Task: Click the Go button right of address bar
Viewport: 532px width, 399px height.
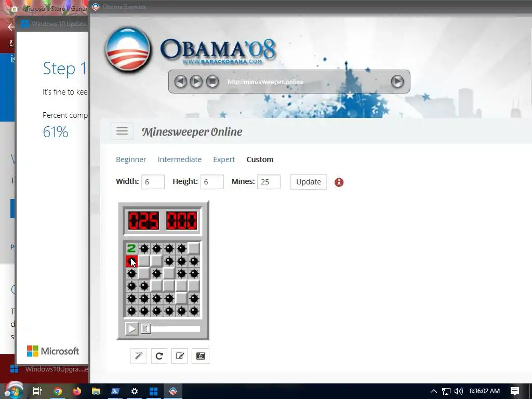Action: (x=397, y=82)
